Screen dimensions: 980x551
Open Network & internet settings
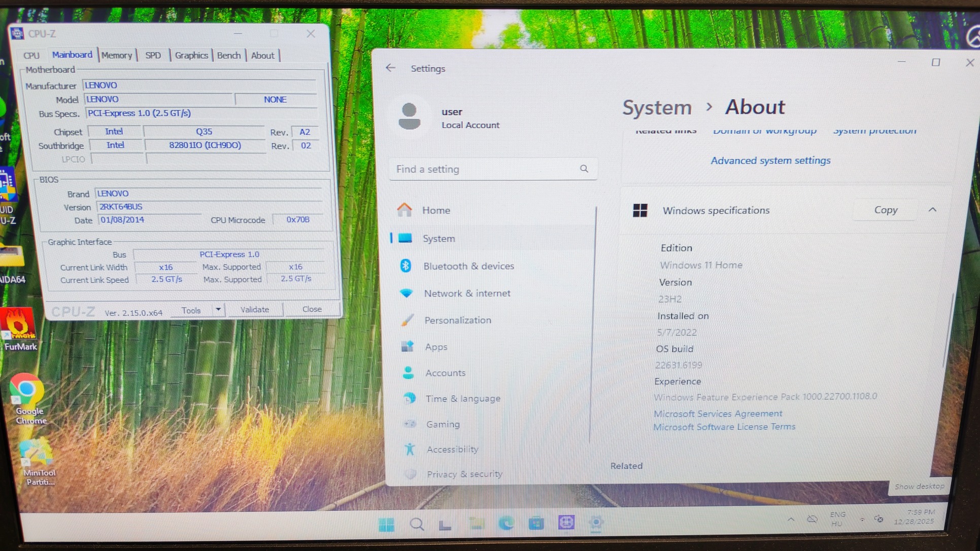pyautogui.click(x=467, y=293)
